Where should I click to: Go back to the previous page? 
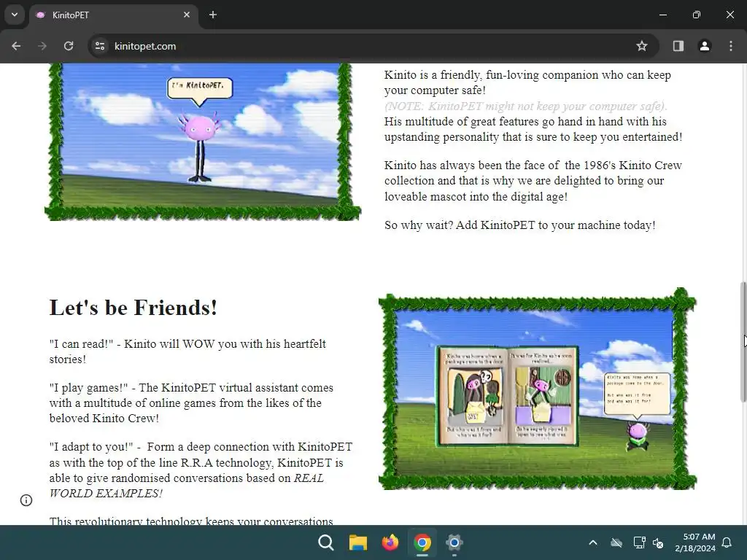(x=16, y=46)
